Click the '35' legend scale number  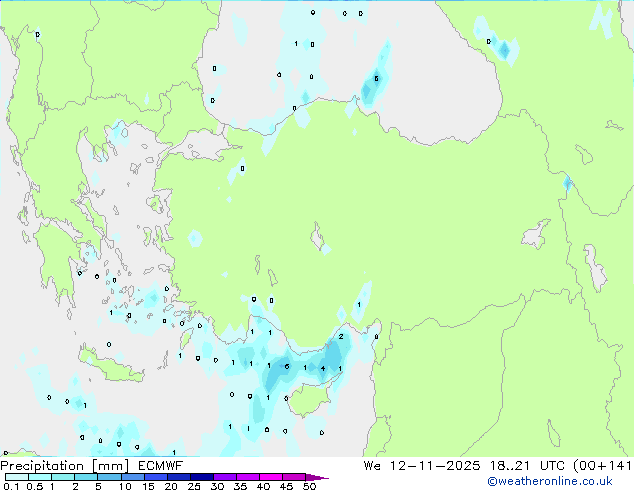[x=240, y=486]
